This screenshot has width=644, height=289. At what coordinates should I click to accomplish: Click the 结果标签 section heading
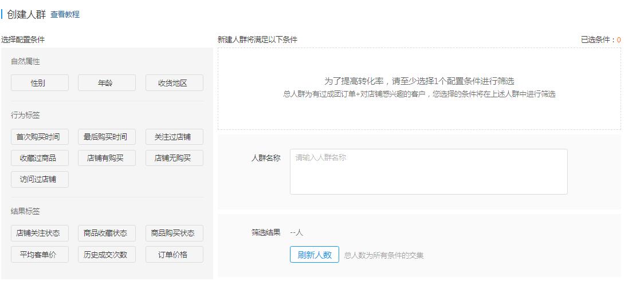click(25, 211)
